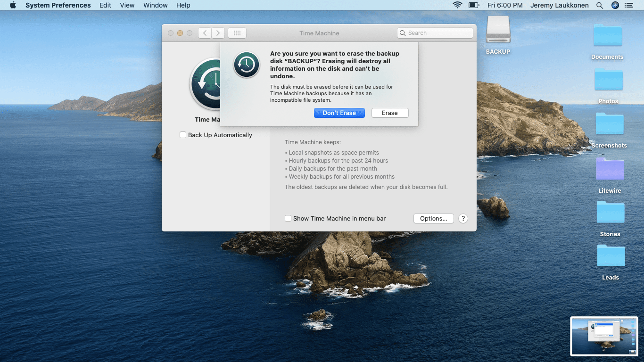
Task: Enable Back Up Automatically checkbox
Action: click(183, 135)
